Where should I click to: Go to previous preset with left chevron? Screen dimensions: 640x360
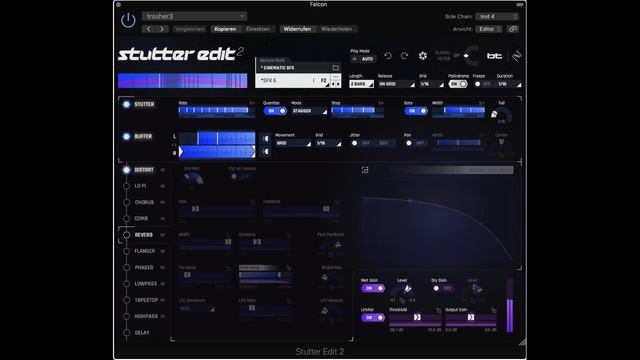tap(149, 29)
